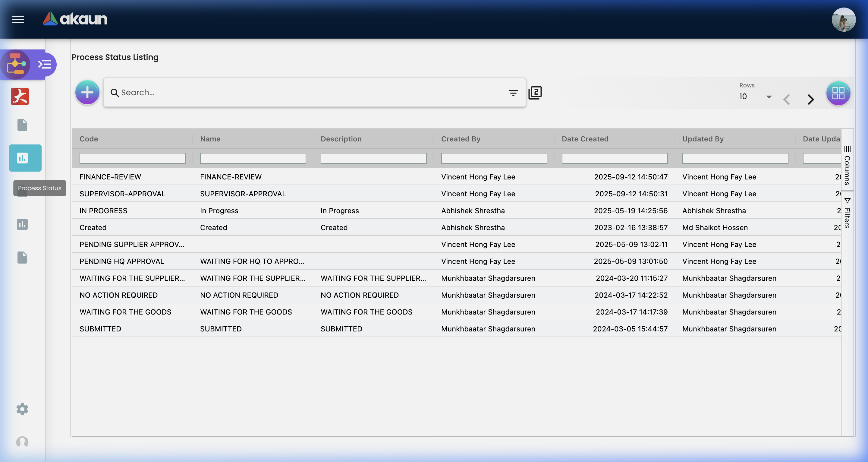Click the Name column filter input

tap(253, 159)
